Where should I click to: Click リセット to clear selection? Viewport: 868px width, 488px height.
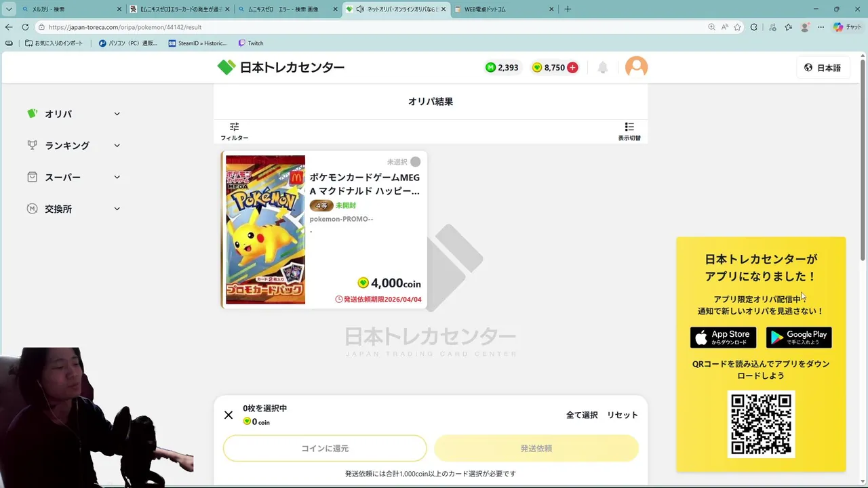pyautogui.click(x=623, y=415)
